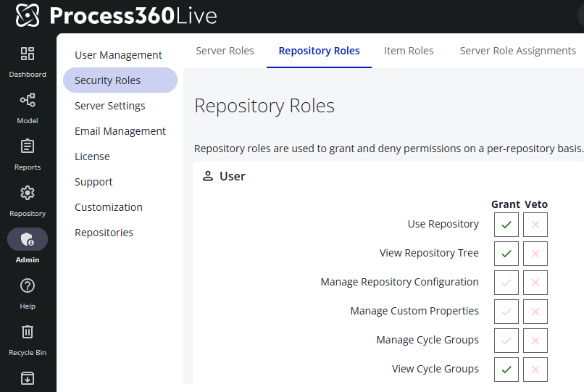
Task: Enable Veto for View Cycle Groups
Action: pyautogui.click(x=535, y=370)
